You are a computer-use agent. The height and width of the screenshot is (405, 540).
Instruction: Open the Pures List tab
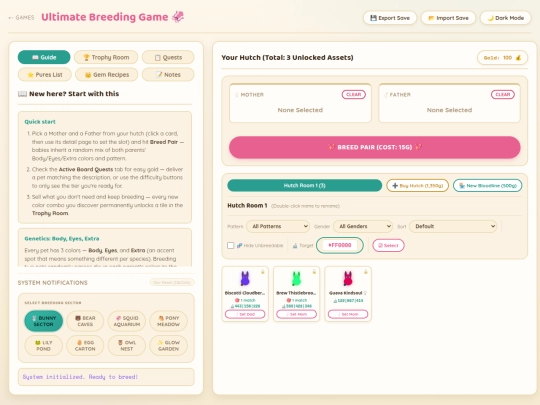pyautogui.click(x=45, y=74)
